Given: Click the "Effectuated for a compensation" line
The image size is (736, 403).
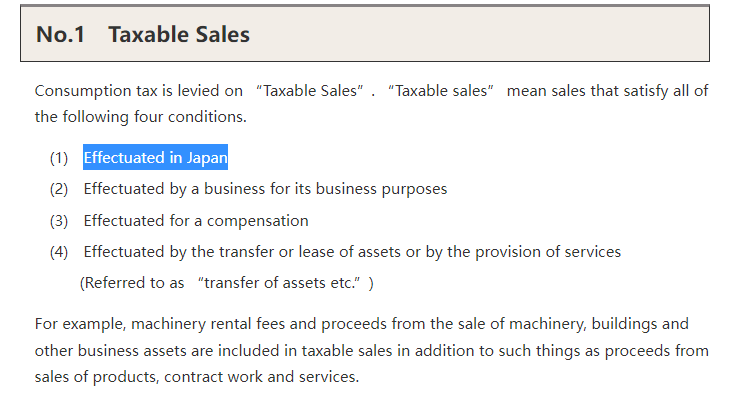Looking at the screenshot, I should [196, 221].
